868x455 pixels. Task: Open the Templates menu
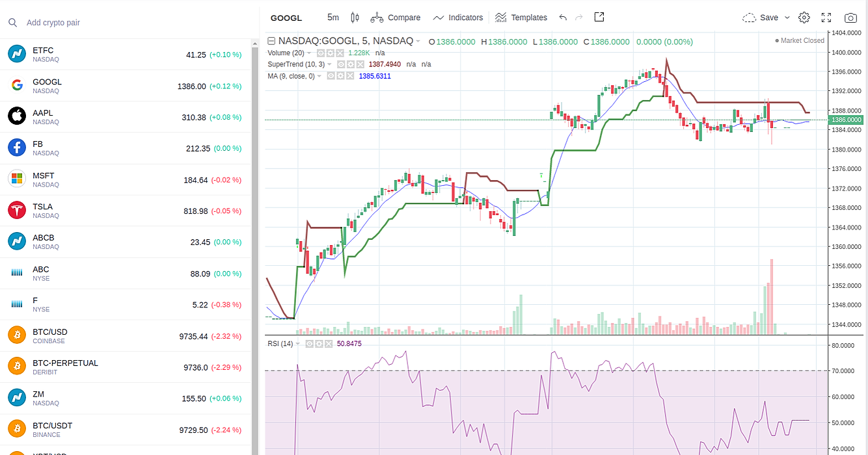click(521, 18)
